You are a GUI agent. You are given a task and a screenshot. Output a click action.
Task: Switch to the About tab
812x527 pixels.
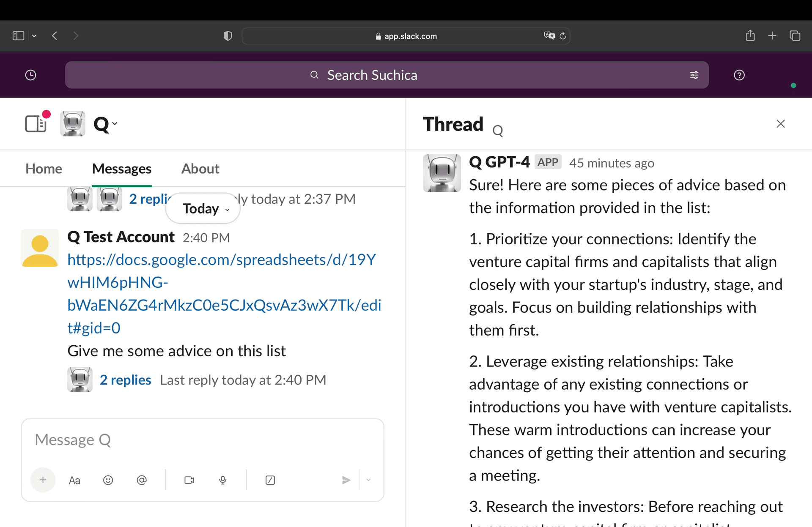[200, 169]
